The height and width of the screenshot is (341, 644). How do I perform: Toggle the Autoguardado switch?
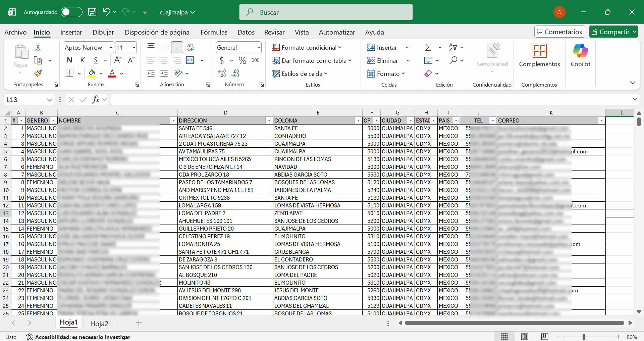point(71,12)
